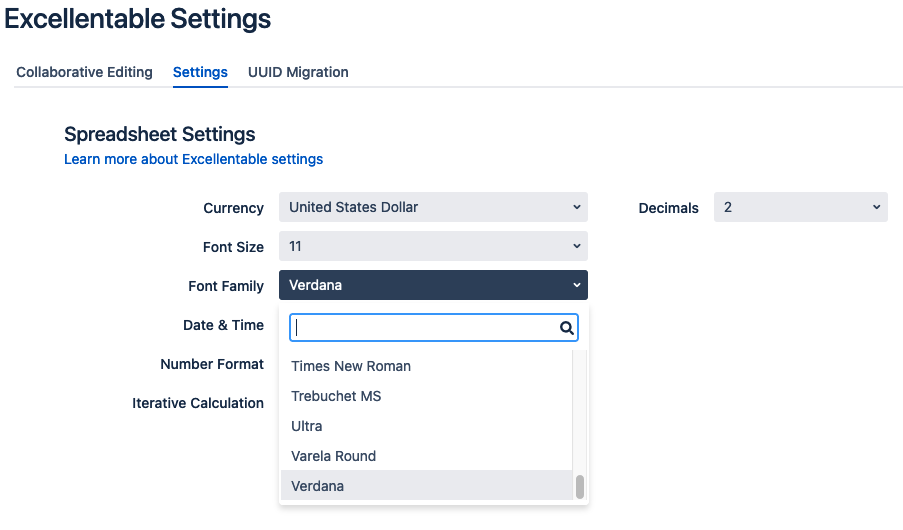Open the Decimals dropdown
This screenshot has width=903, height=530.
[800, 207]
